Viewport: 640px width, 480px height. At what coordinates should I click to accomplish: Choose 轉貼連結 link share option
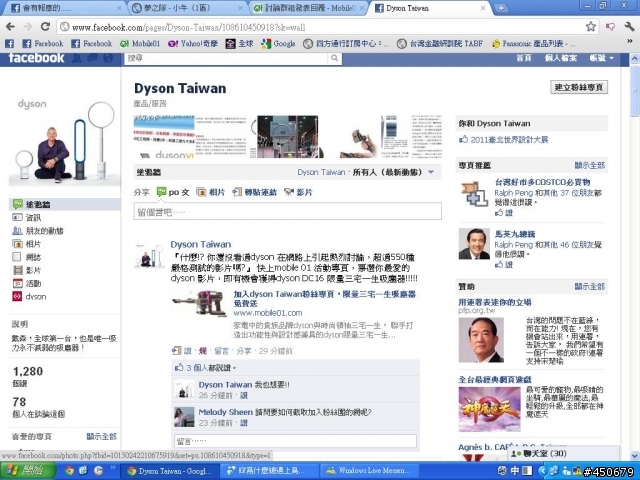coord(255,192)
